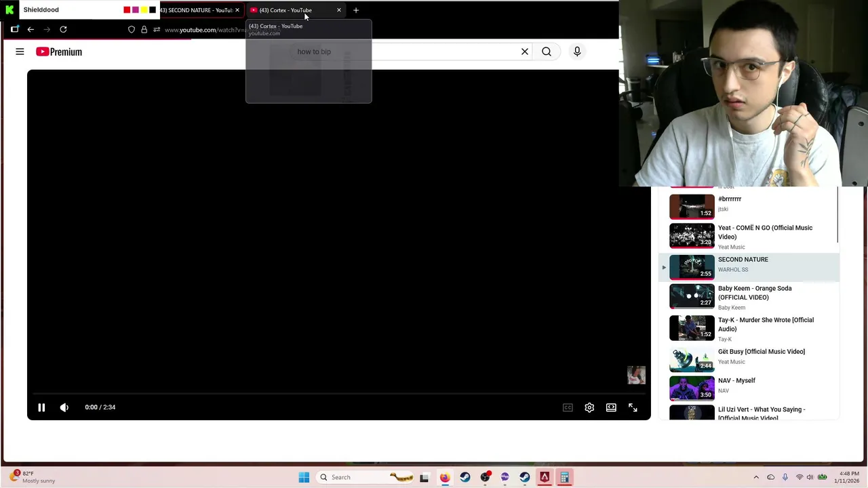Click the small video watermark thumbnail

click(x=636, y=375)
